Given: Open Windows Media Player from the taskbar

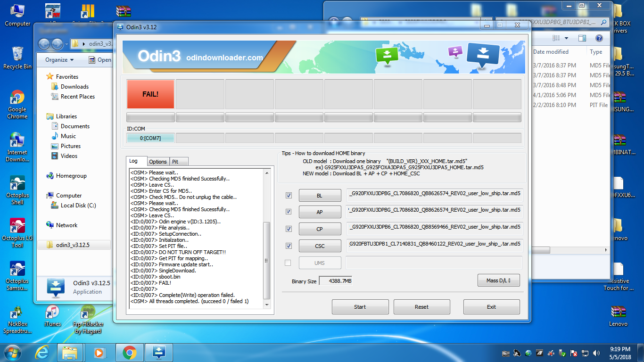Looking at the screenshot, I should pos(99,352).
